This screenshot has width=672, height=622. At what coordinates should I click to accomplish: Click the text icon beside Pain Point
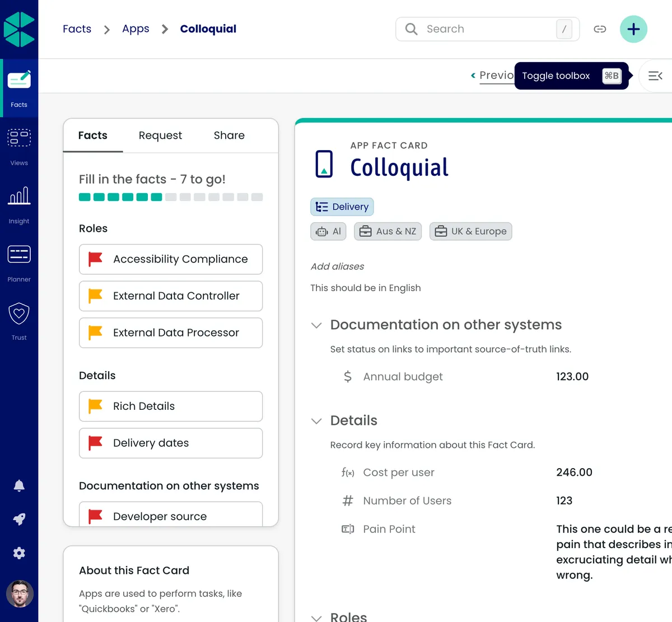(x=348, y=529)
